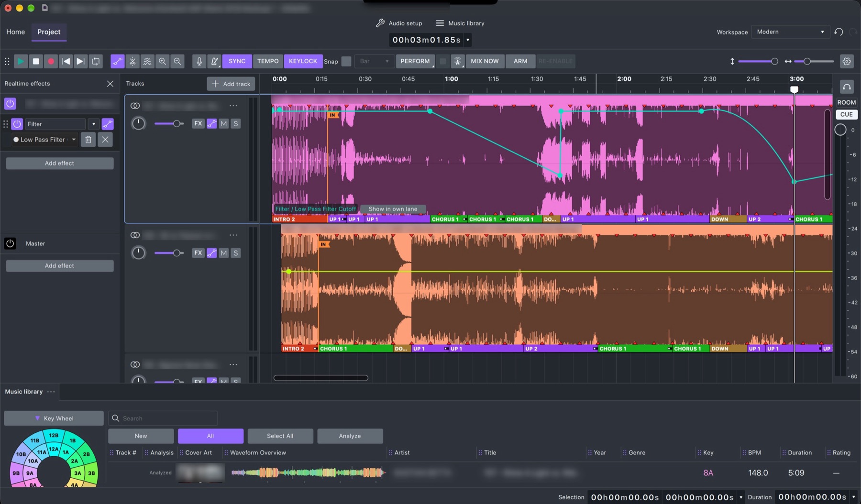The height and width of the screenshot is (504, 861).
Task: Solo the first track
Action: (x=235, y=123)
